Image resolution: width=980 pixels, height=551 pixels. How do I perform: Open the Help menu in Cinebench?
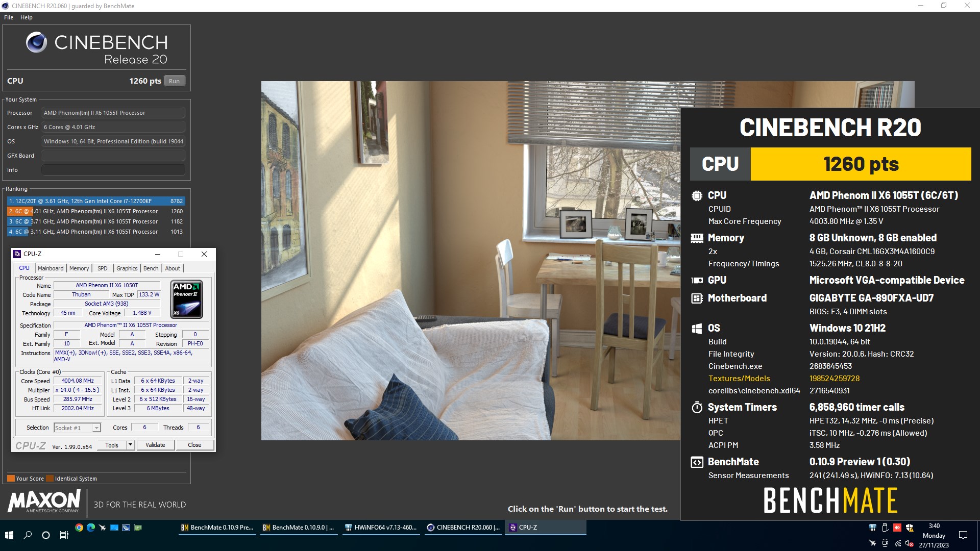27,17
